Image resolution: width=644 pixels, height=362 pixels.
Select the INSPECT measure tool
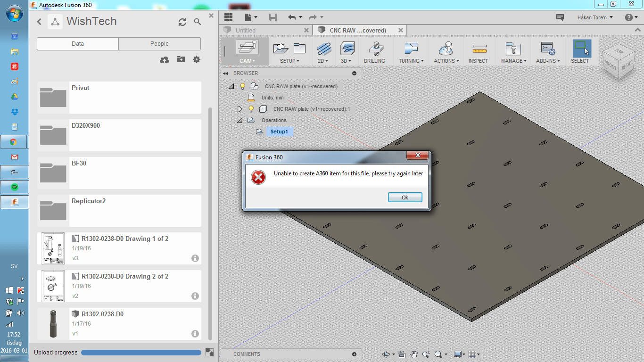tap(478, 52)
